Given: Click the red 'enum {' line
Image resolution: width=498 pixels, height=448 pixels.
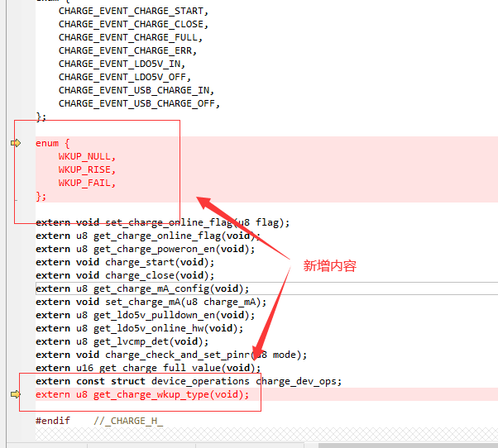Looking at the screenshot, I should click(x=53, y=144).
